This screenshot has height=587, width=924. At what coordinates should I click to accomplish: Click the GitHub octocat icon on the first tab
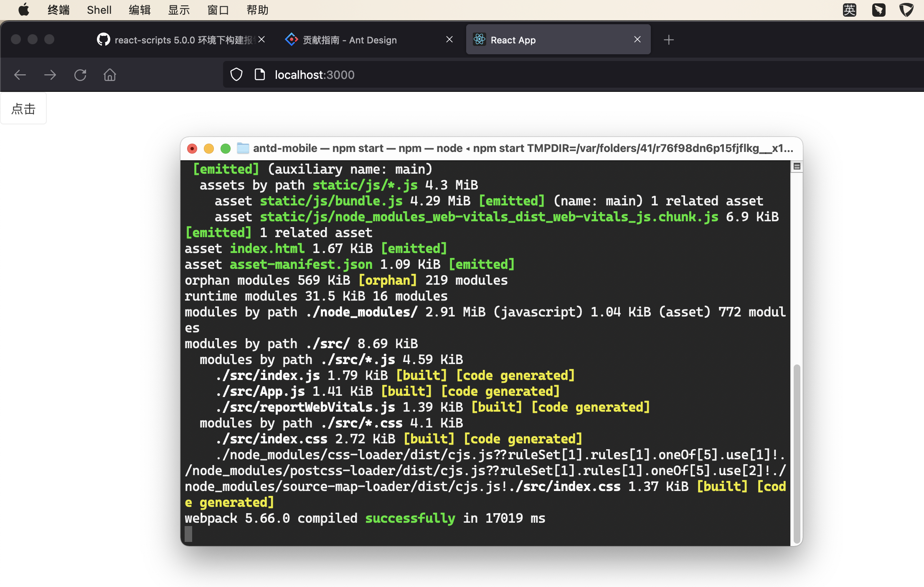[x=103, y=39]
